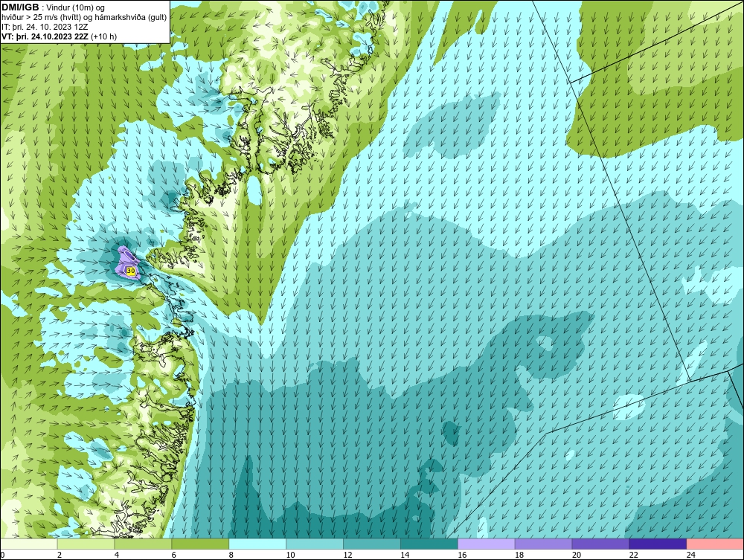
Task: Select the 2-4 m/s light green swatch
Action: click(86, 544)
